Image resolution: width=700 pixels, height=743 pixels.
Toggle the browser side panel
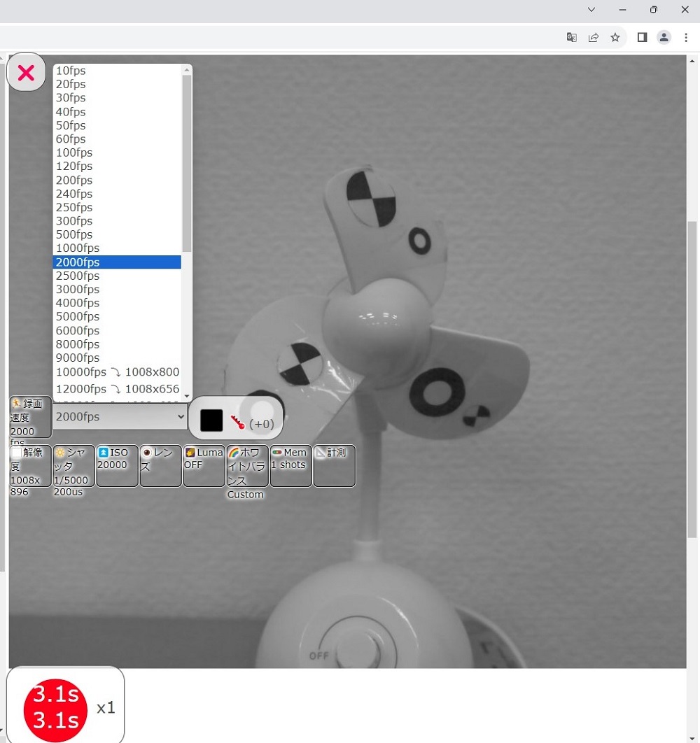pyautogui.click(x=642, y=38)
